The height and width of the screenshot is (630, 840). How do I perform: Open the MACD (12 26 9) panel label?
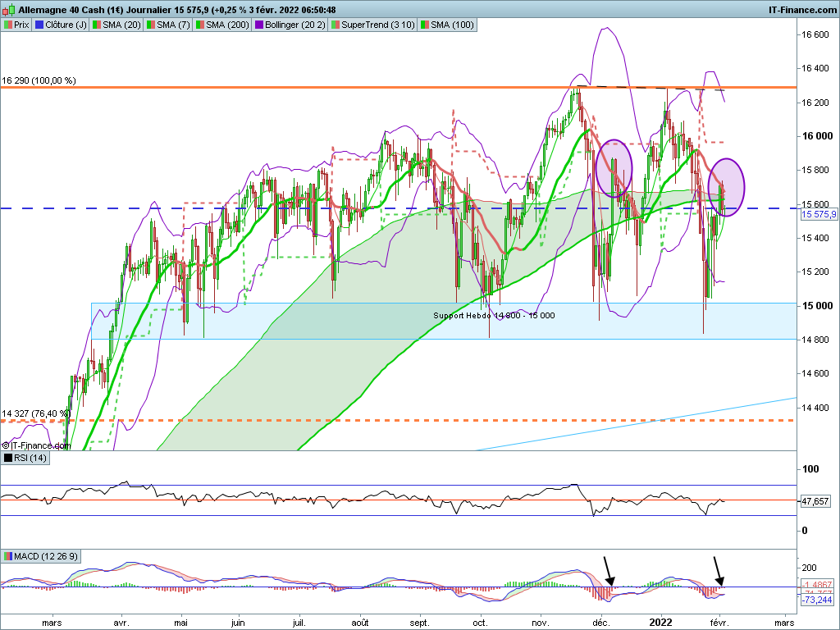(41, 557)
